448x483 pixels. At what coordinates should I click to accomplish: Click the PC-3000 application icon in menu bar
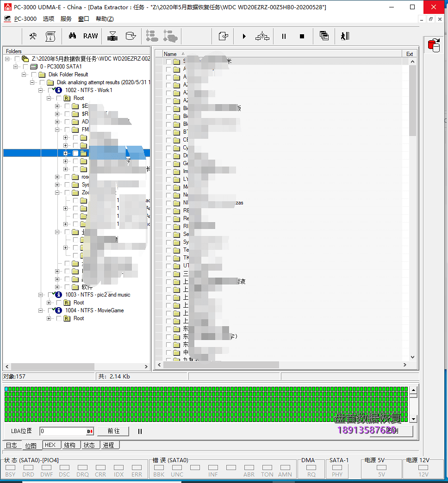(7, 19)
